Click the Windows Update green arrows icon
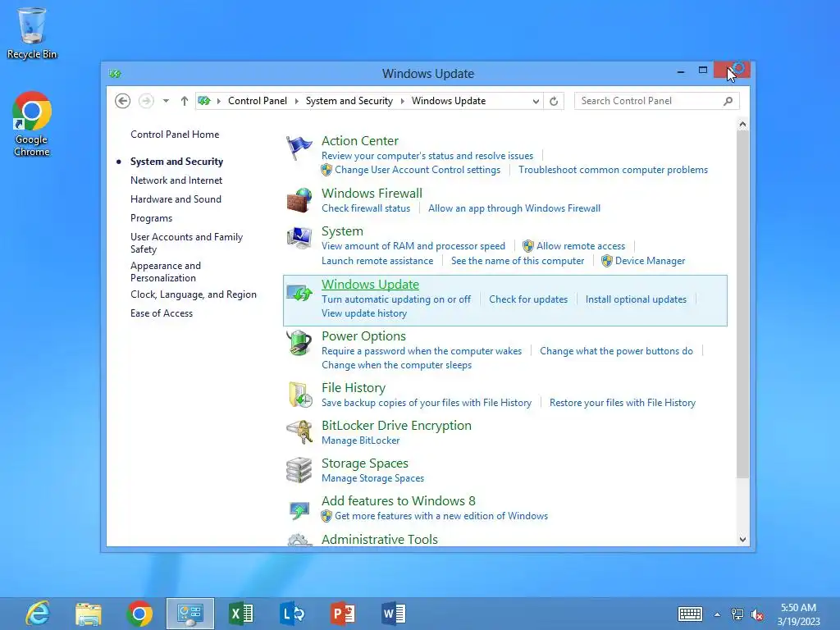 [299, 293]
